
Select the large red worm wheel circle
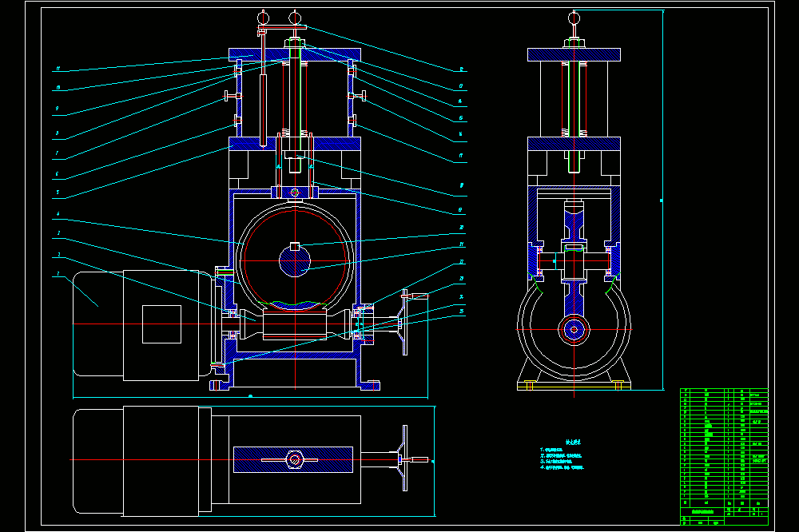(x=295, y=261)
